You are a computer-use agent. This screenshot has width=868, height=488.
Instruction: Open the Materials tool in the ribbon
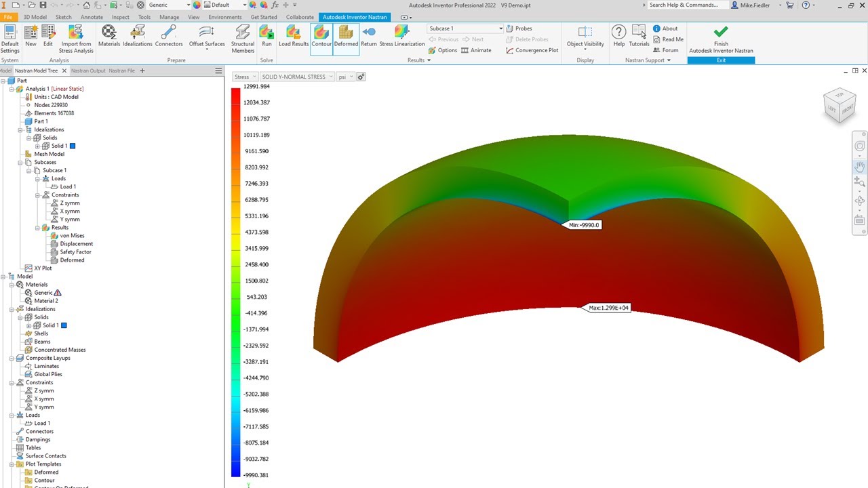109,37
